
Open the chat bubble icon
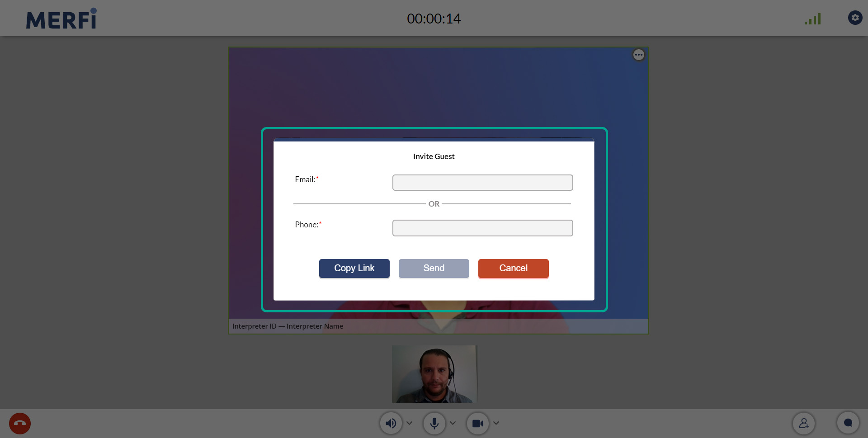click(x=848, y=423)
